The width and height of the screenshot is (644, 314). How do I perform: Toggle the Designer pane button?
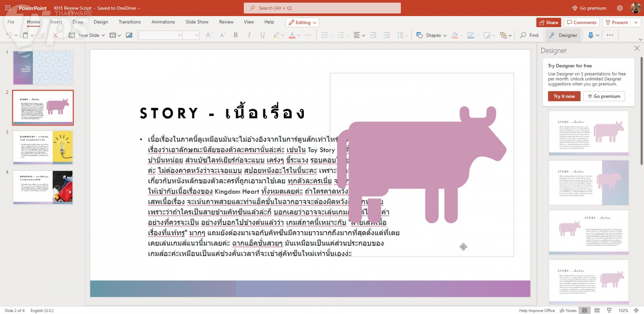563,35
